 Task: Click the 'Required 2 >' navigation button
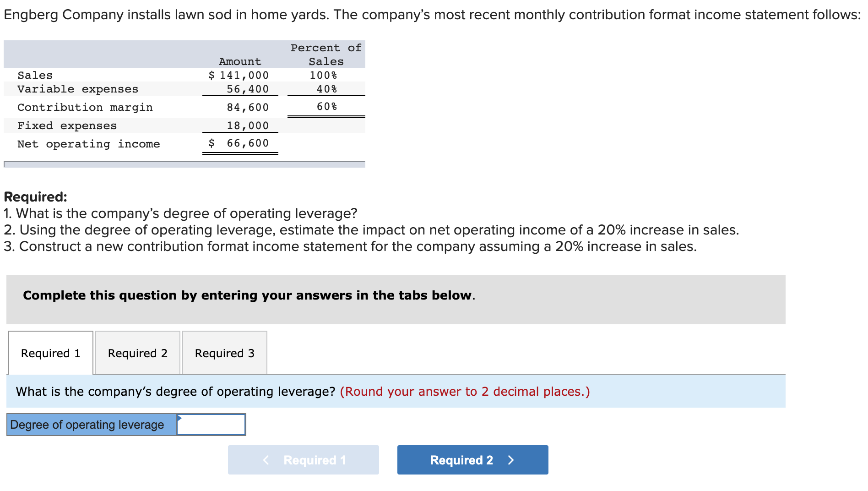coord(472,460)
